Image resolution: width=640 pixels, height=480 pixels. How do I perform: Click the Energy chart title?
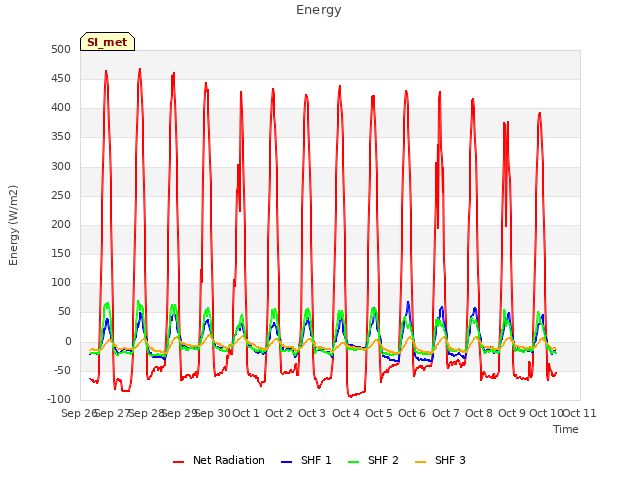pyautogui.click(x=319, y=10)
